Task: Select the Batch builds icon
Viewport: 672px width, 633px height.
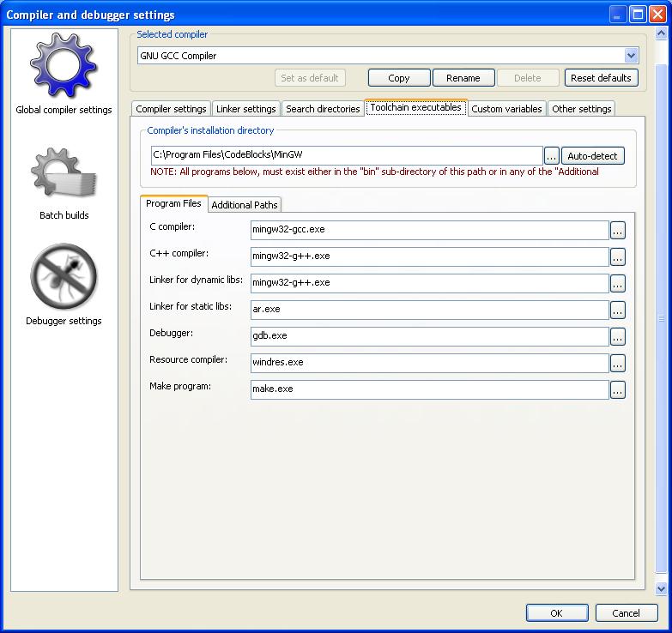Action: click(64, 176)
